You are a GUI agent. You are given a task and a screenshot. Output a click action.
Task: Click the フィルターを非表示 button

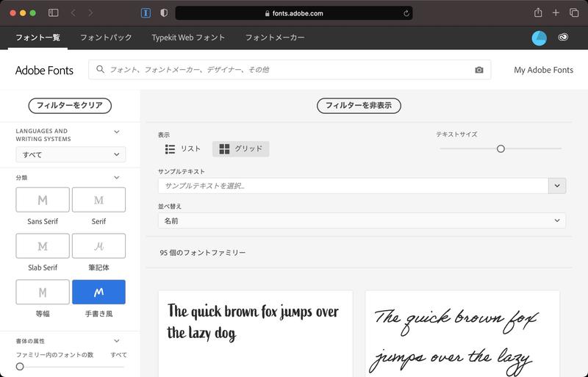point(358,105)
